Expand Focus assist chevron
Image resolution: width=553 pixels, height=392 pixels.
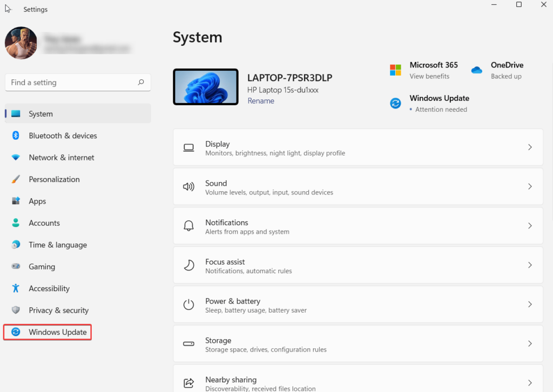[x=530, y=265]
